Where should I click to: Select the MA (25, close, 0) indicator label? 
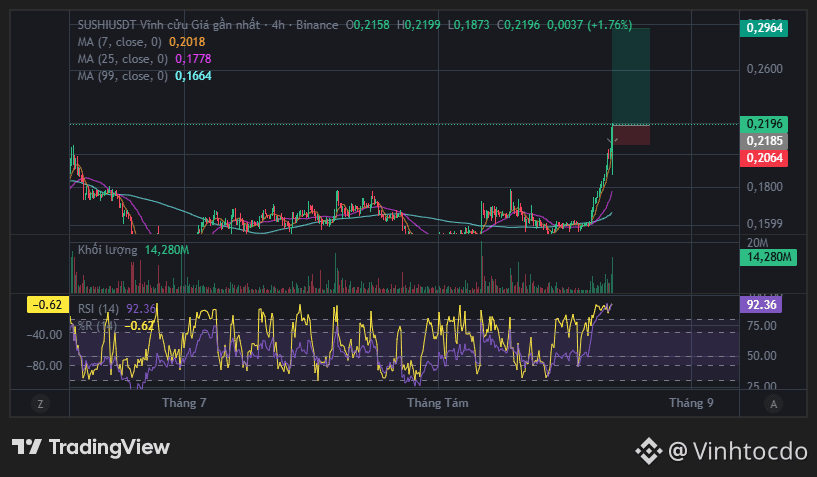(122, 59)
